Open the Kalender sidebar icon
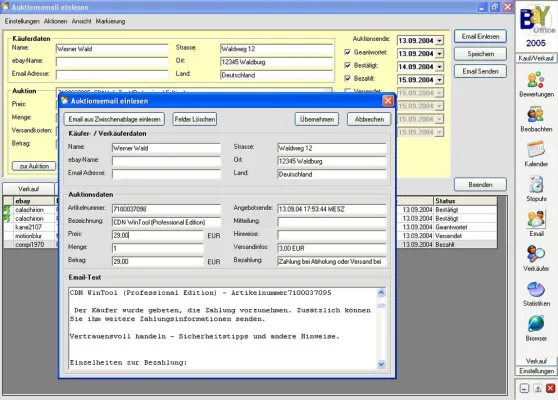This screenshot has width=558, height=400. pyautogui.click(x=536, y=149)
